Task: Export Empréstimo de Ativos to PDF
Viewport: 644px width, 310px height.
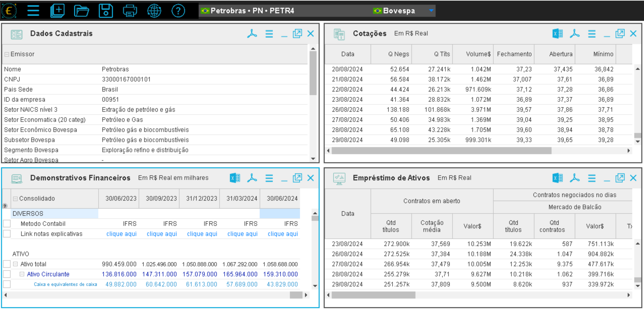Action: 575,178
